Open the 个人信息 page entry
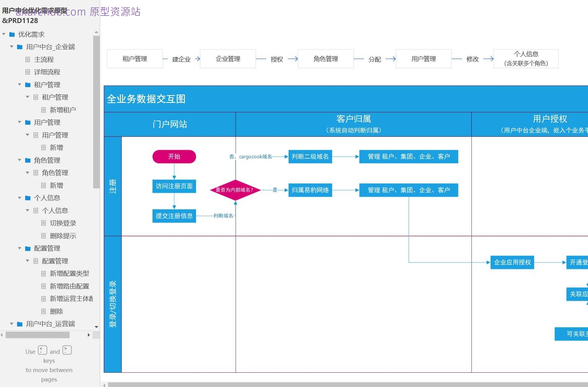588x387 pixels. [55, 210]
